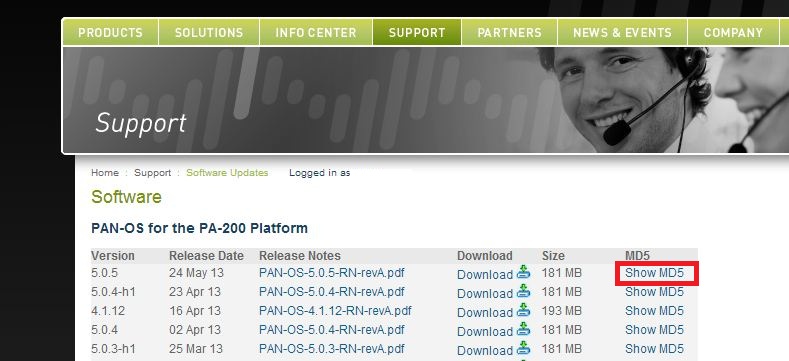Click Download link in 02 Apr 13 row
This screenshot has width=789, height=361.
[x=485, y=332]
